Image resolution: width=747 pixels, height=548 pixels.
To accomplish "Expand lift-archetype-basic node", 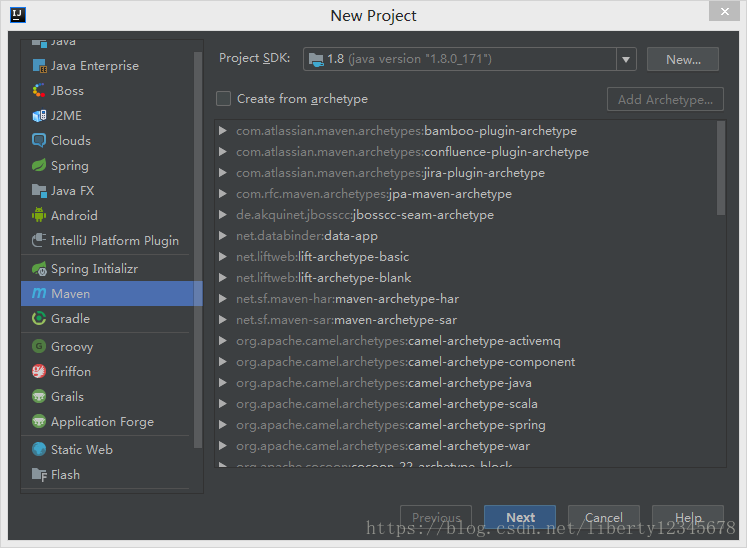I will (222, 256).
